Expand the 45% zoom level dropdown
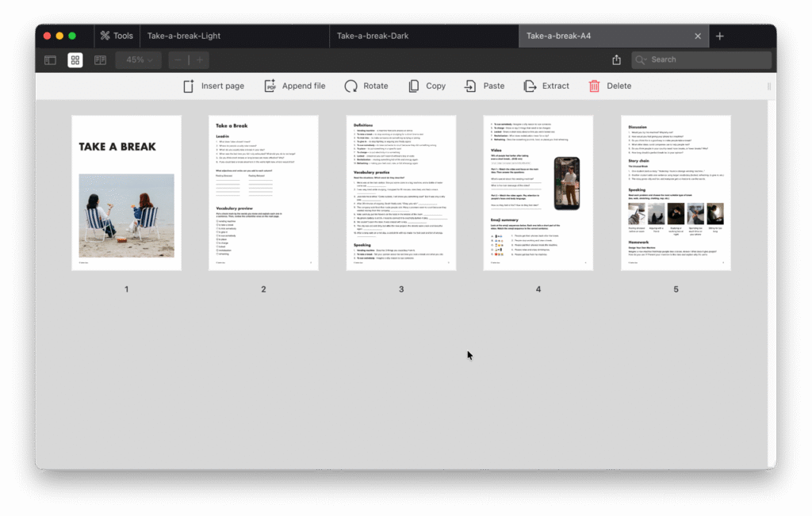 (x=139, y=59)
